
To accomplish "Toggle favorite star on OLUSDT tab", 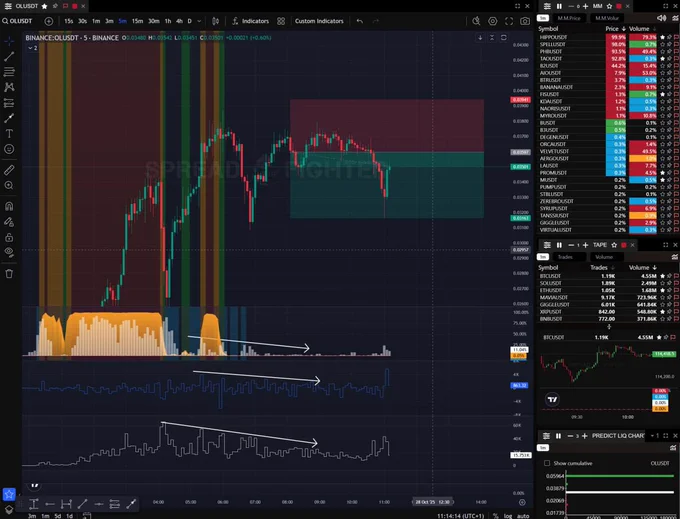I will click(x=44, y=6).
